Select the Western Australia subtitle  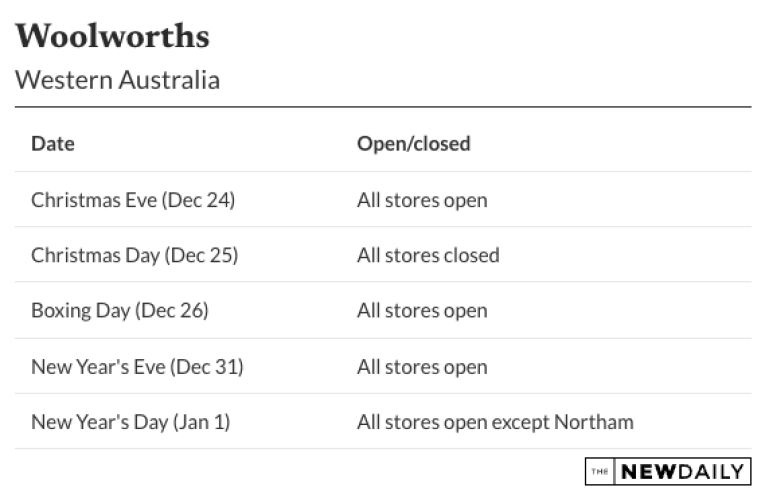coord(117,80)
